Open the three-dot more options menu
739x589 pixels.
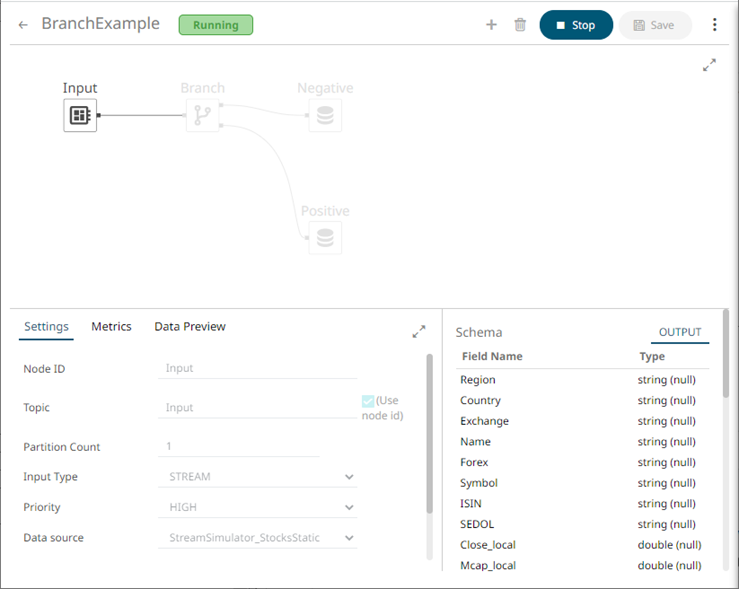[x=714, y=25]
